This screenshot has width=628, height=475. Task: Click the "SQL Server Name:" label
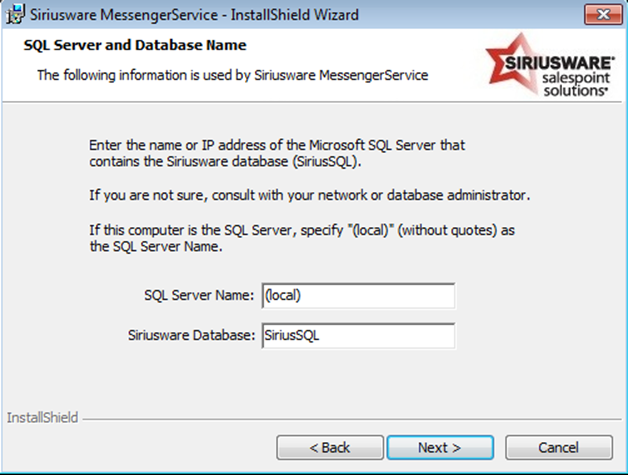click(x=200, y=297)
